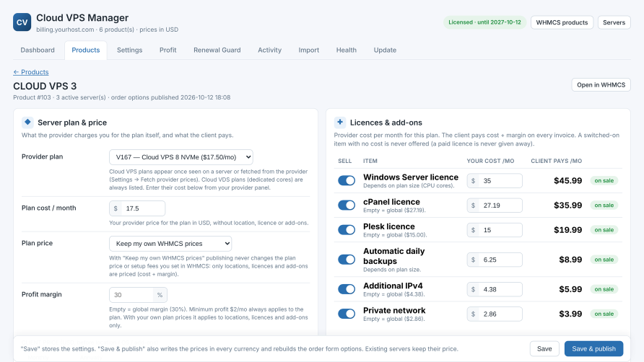Click the Cloud VPS Manager title
Image resolution: width=644 pixels, height=362 pixels.
pos(82,17)
